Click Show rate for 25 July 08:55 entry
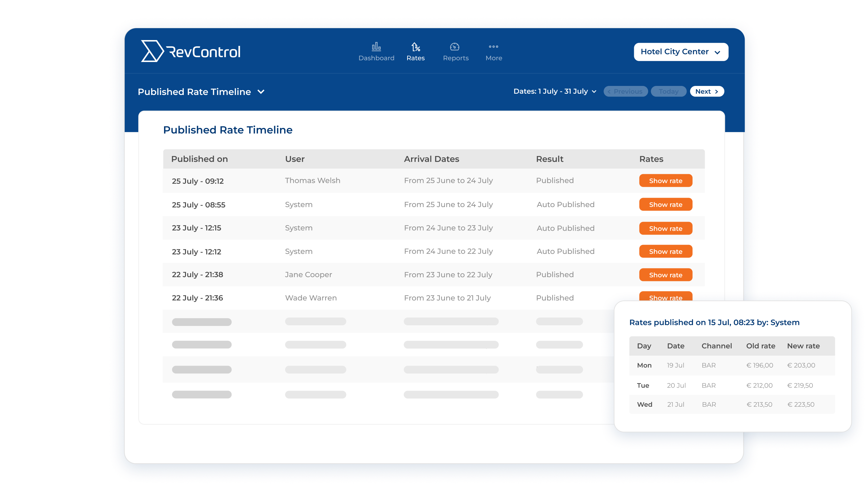 666,204
